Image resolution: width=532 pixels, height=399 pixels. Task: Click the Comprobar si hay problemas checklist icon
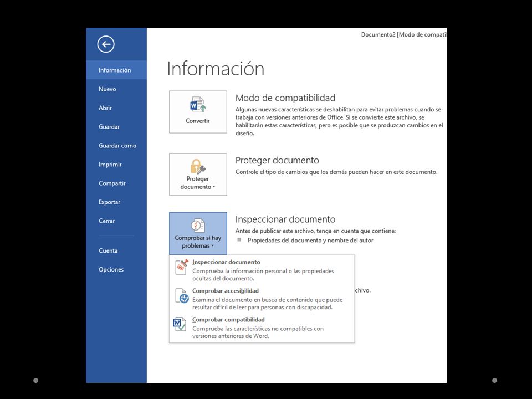pos(198,226)
